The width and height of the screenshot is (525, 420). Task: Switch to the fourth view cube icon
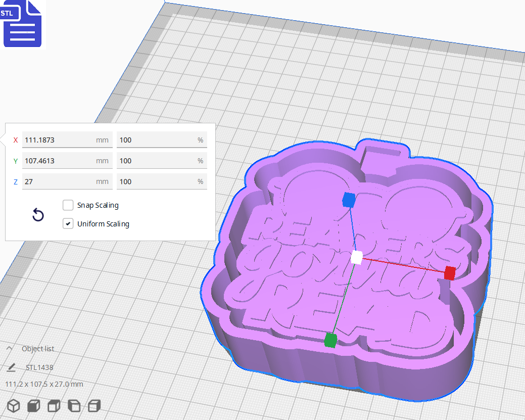[x=73, y=406]
